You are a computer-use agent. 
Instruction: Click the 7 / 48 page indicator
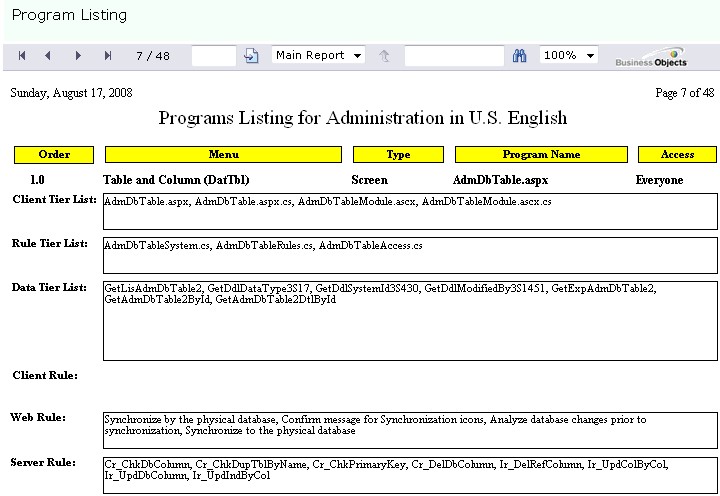coord(153,56)
